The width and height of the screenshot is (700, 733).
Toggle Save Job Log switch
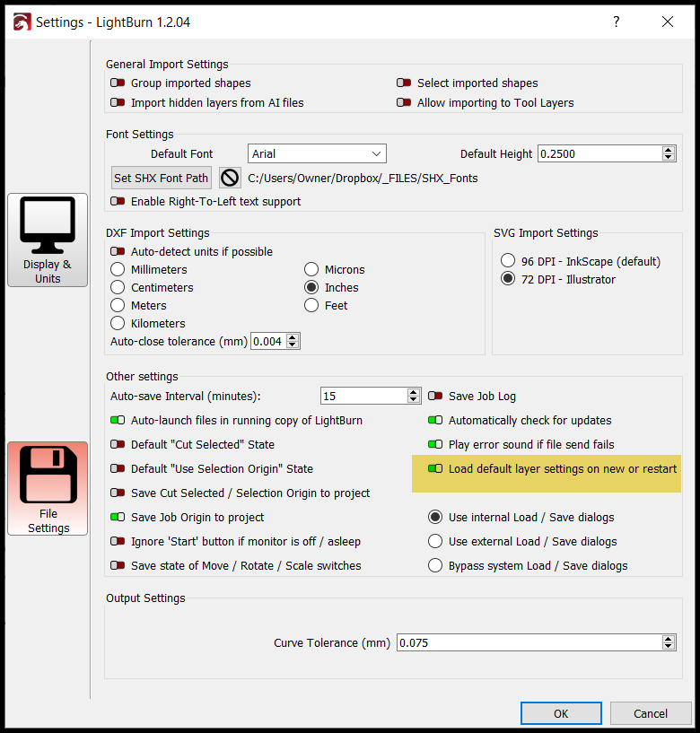pyautogui.click(x=435, y=396)
